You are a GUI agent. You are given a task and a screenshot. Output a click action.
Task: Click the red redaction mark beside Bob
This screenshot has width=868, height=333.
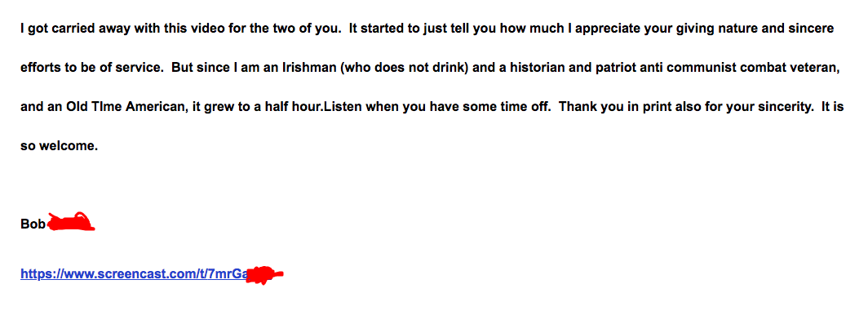pyautogui.click(x=72, y=221)
